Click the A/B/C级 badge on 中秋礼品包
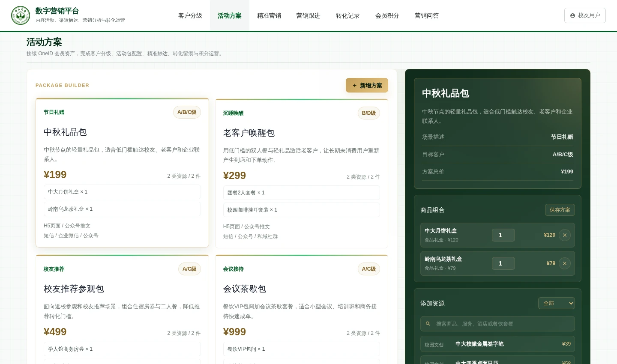This screenshot has width=617, height=364. pos(187,112)
